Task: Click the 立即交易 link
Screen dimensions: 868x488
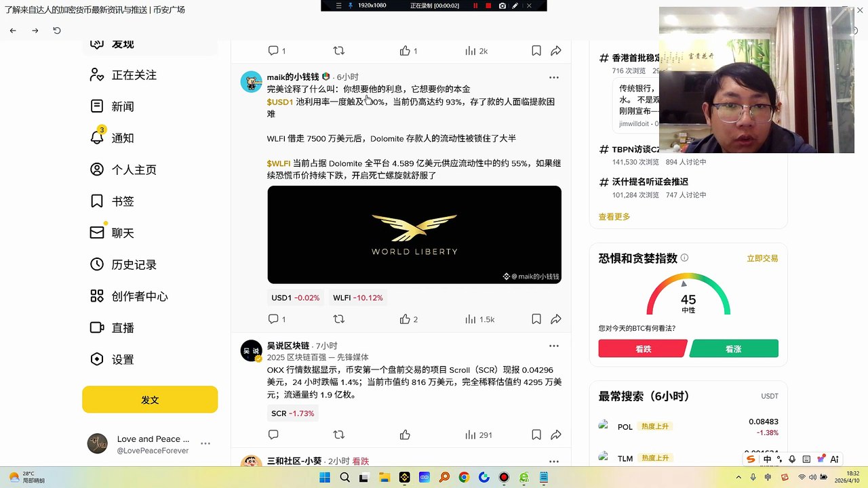Action: (762, 258)
